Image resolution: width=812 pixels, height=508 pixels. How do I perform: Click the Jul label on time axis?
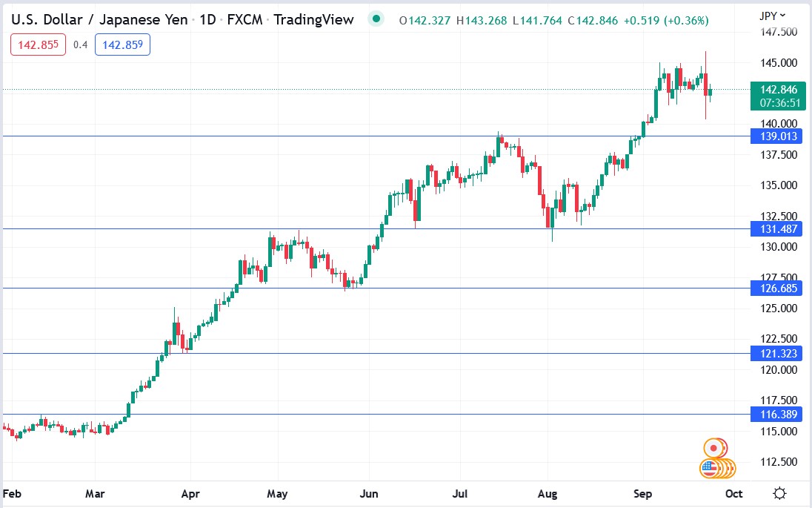point(460,493)
